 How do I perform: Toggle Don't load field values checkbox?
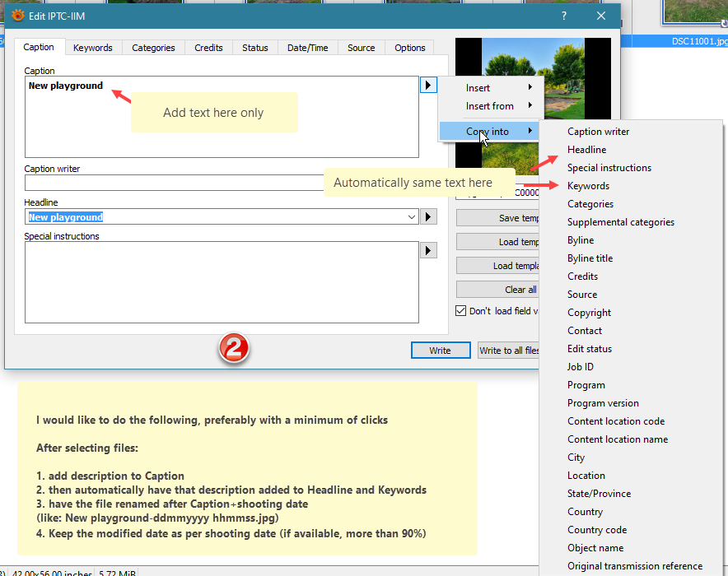click(460, 311)
